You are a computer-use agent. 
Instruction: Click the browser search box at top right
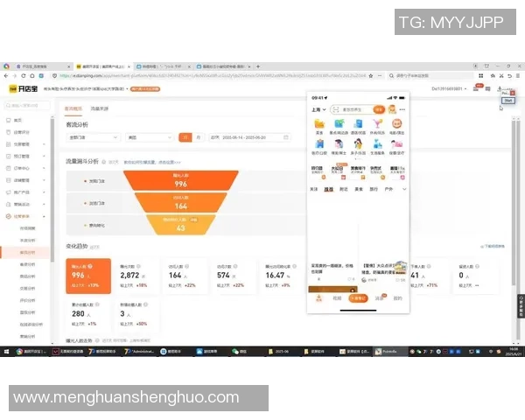[x=432, y=76]
